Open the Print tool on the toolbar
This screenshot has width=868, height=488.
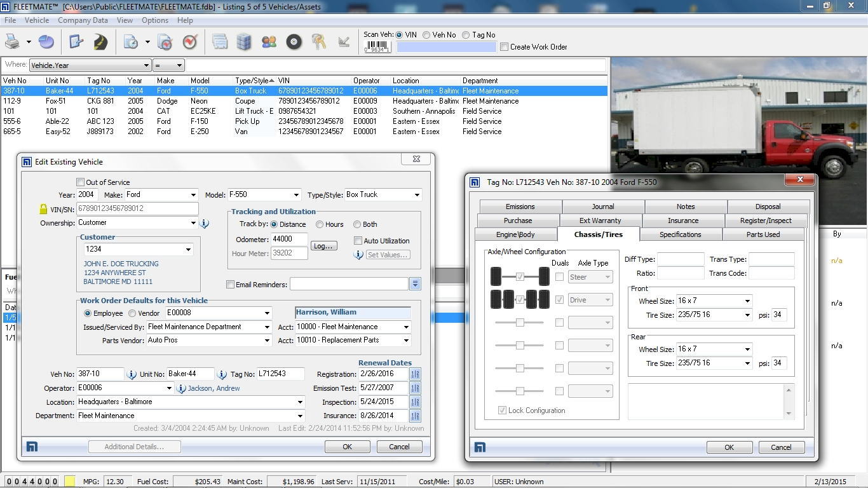[13, 42]
